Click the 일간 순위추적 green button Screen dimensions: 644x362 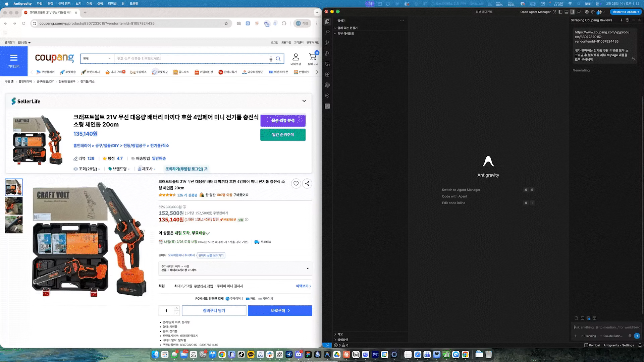283,135
